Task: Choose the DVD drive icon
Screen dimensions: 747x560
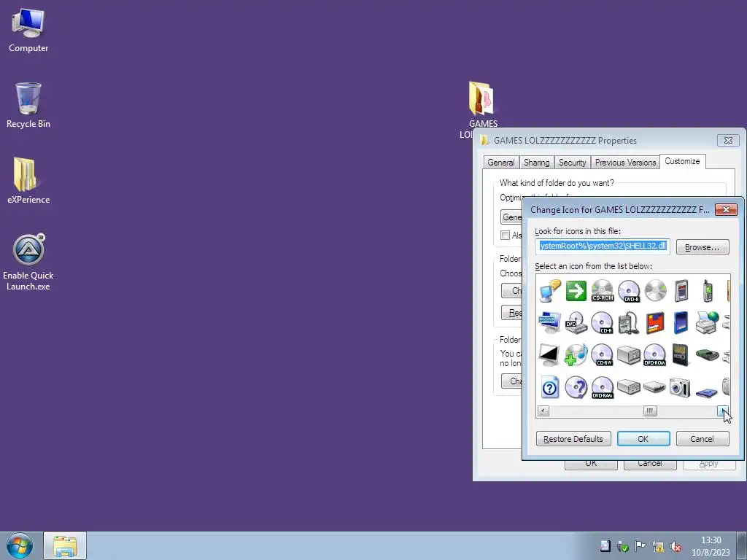Action: point(576,323)
